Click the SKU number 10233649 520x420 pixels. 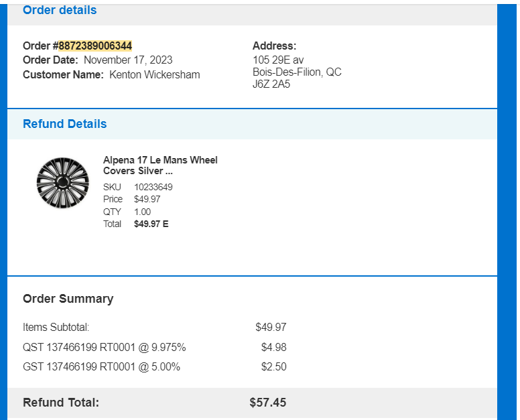tap(153, 187)
